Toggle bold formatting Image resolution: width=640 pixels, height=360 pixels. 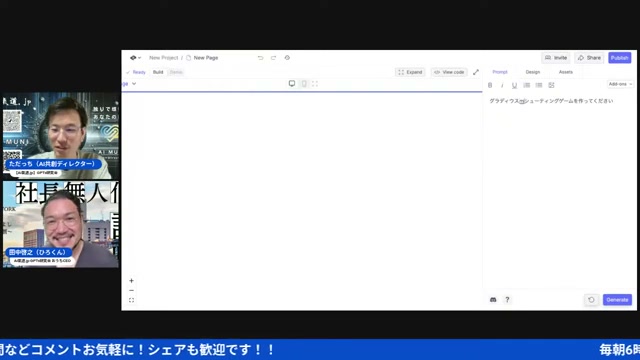tap(490, 85)
